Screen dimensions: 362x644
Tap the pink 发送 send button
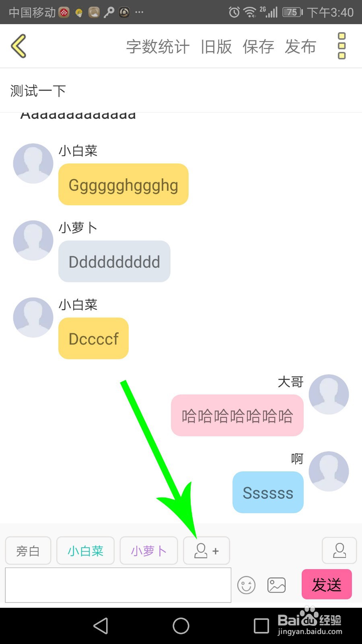pyautogui.click(x=327, y=584)
